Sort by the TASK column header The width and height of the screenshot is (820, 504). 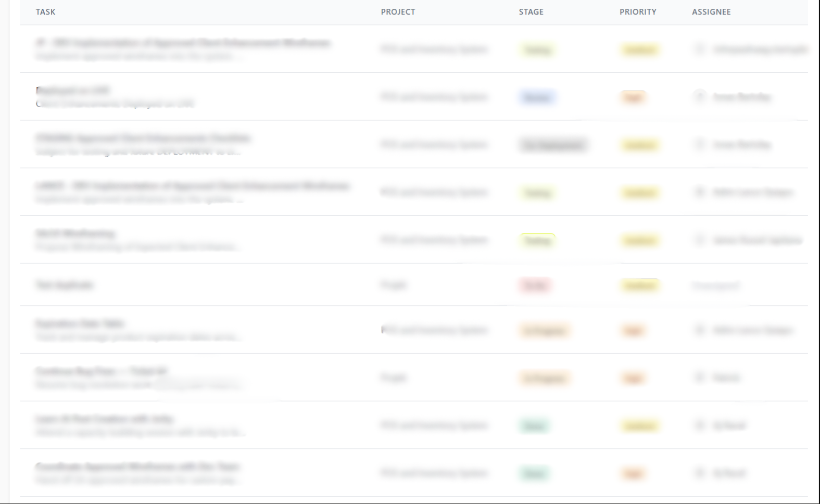(46, 12)
